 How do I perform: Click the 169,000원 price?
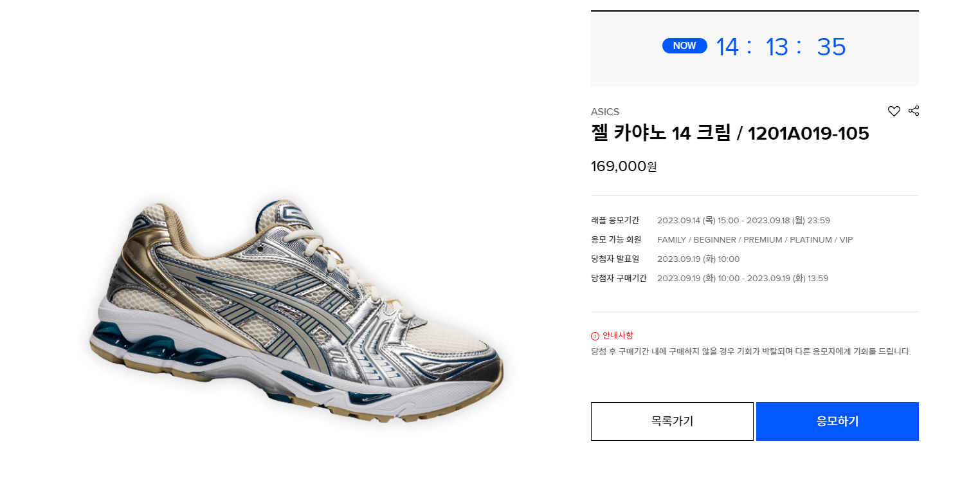(x=624, y=166)
